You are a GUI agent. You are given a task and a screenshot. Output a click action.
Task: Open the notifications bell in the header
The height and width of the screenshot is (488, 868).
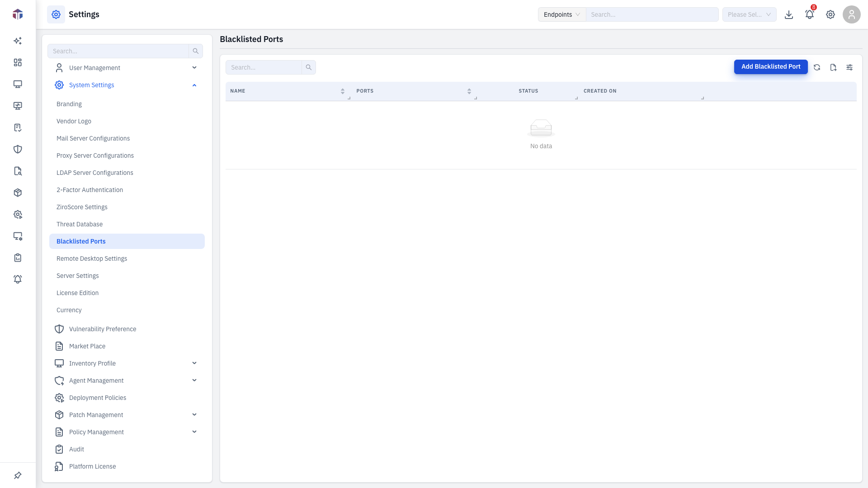[x=810, y=14]
